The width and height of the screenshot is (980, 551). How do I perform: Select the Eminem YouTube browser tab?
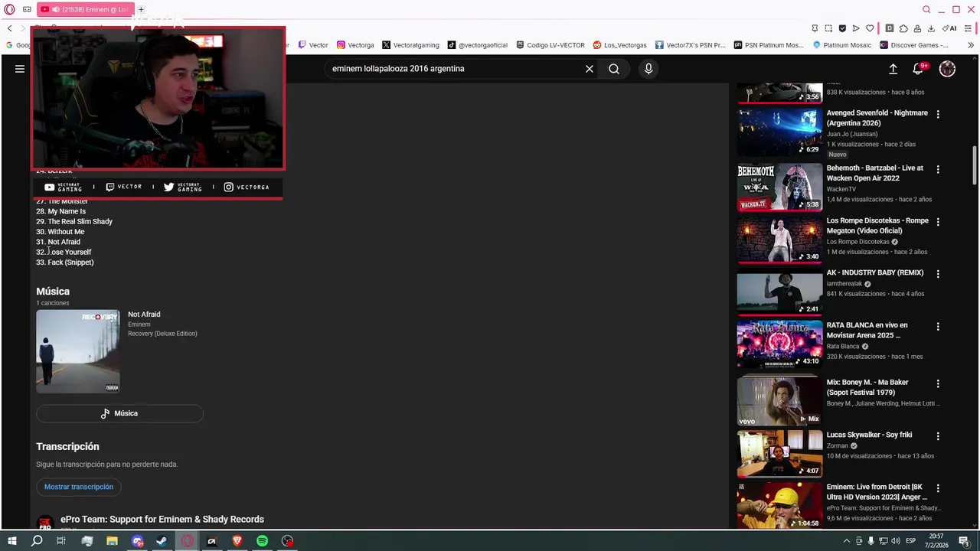tap(84, 9)
